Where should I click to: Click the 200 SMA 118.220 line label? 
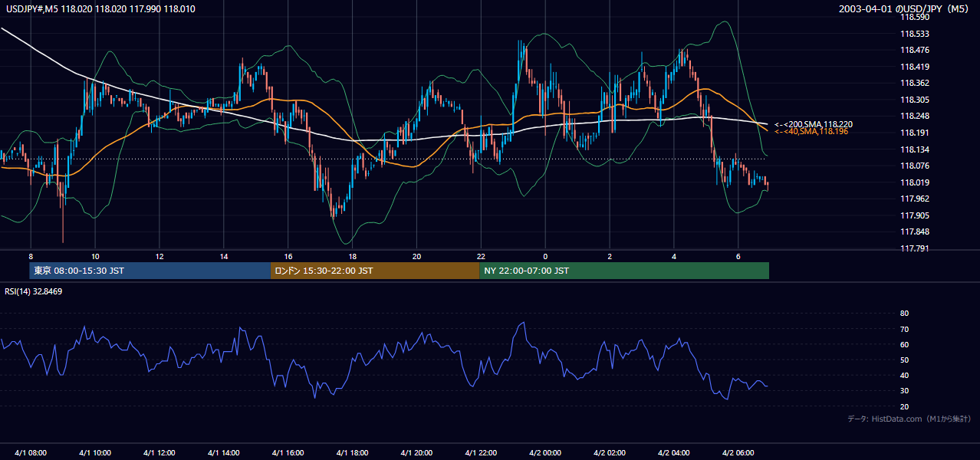click(814, 124)
